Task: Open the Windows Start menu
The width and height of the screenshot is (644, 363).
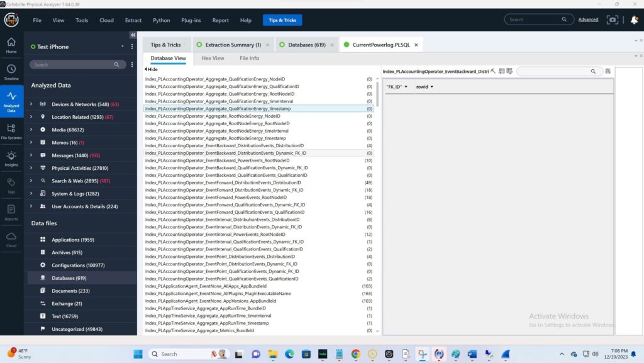Action: coord(138,354)
